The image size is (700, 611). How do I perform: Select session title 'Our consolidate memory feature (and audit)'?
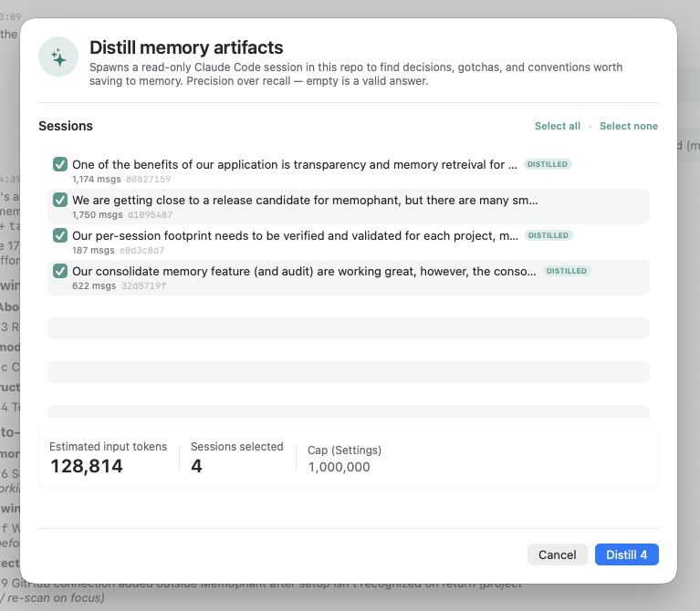point(304,272)
